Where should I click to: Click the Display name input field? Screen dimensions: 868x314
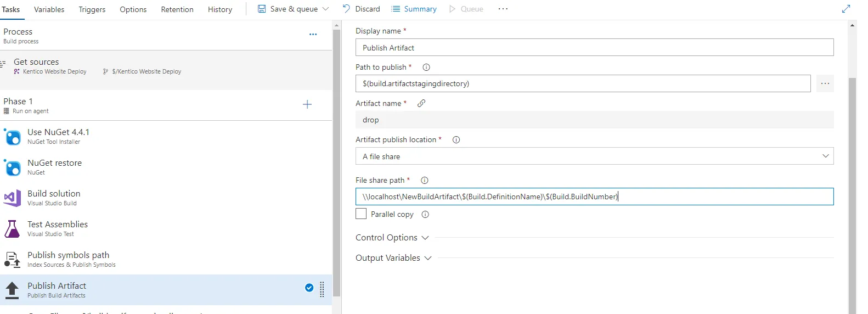coord(594,48)
